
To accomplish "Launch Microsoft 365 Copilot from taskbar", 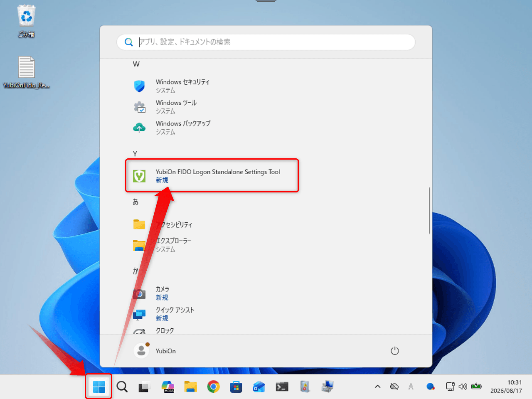I will (x=168, y=387).
